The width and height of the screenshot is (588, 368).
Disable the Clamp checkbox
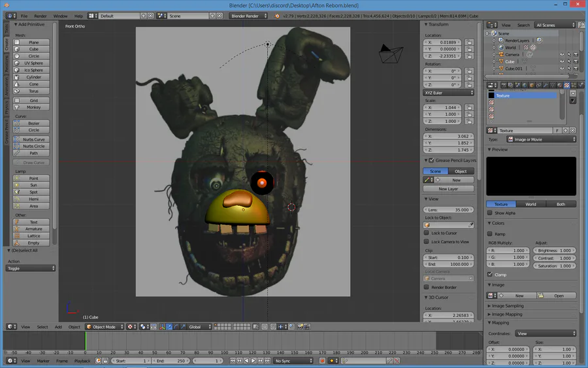point(490,275)
